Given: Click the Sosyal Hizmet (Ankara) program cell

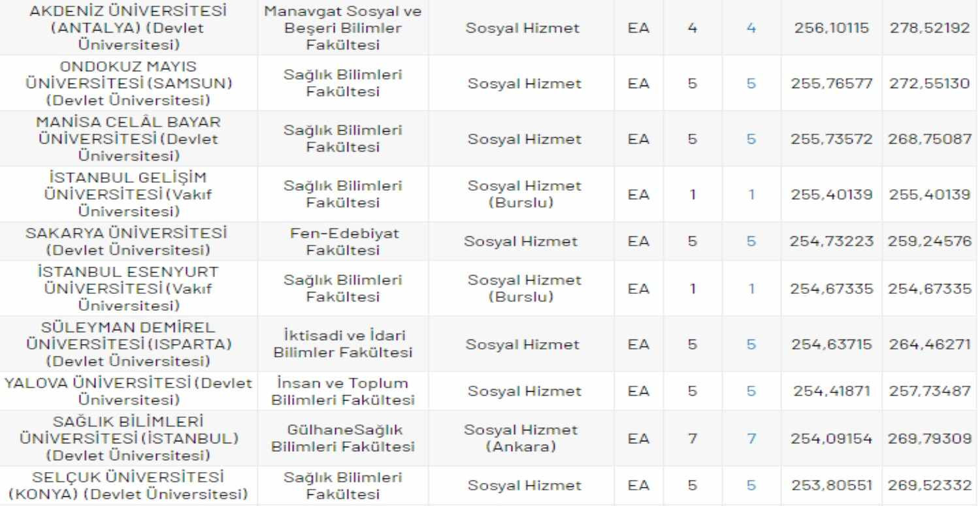Looking at the screenshot, I should coord(522,439).
